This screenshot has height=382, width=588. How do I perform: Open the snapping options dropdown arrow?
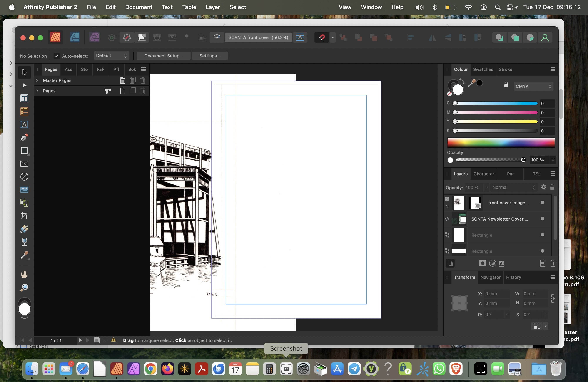(333, 37)
